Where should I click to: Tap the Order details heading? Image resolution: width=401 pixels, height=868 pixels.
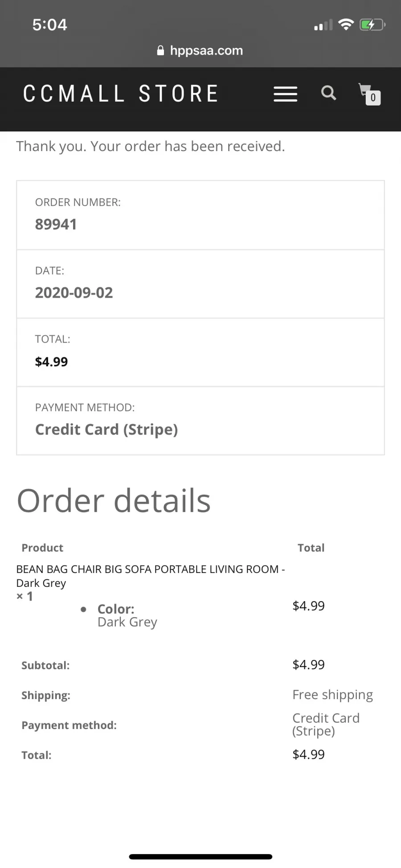click(x=114, y=500)
